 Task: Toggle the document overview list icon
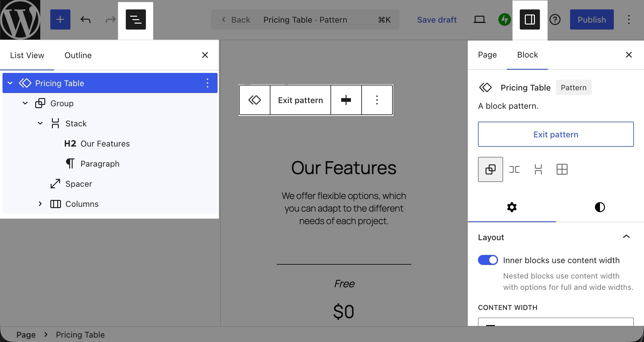pos(136,19)
